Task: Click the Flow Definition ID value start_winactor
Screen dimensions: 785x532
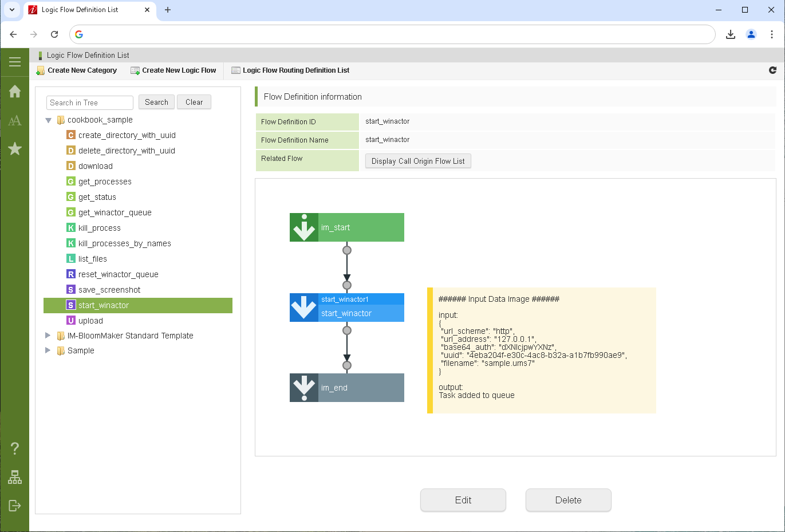Action: click(x=388, y=121)
